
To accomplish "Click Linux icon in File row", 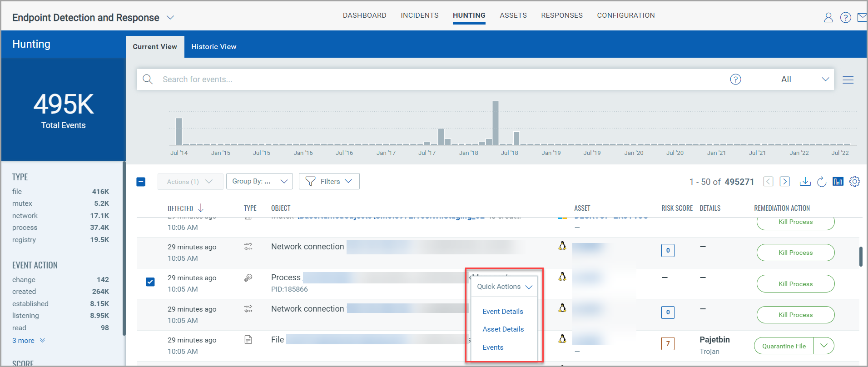I will pyautogui.click(x=562, y=339).
